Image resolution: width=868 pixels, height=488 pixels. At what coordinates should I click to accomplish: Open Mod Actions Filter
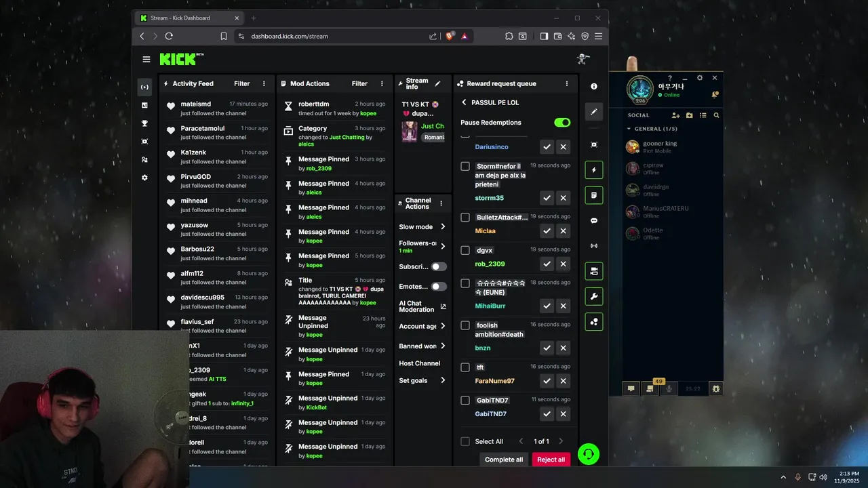(359, 84)
